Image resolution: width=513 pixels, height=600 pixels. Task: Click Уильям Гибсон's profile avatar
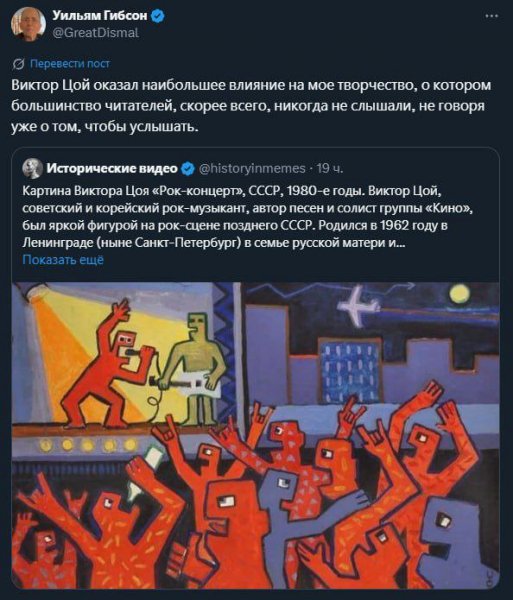pyautogui.click(x=28, y=24)
